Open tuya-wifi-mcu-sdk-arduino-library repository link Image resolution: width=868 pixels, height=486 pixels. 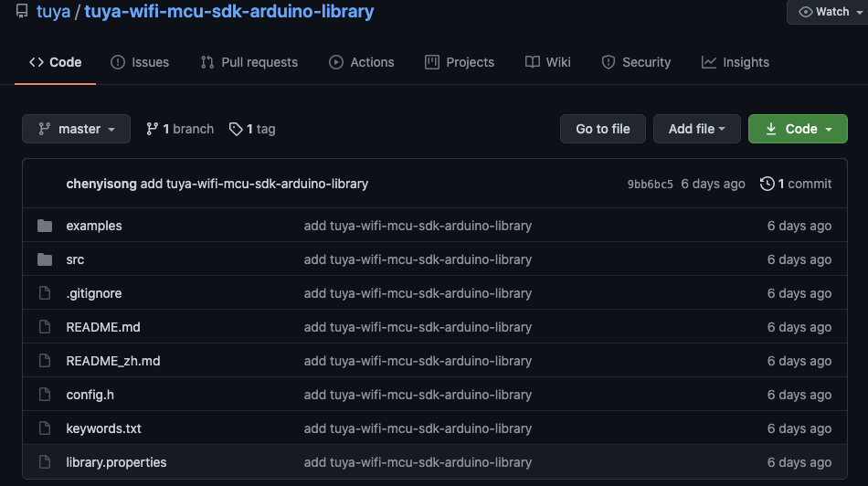click(229, 11)
